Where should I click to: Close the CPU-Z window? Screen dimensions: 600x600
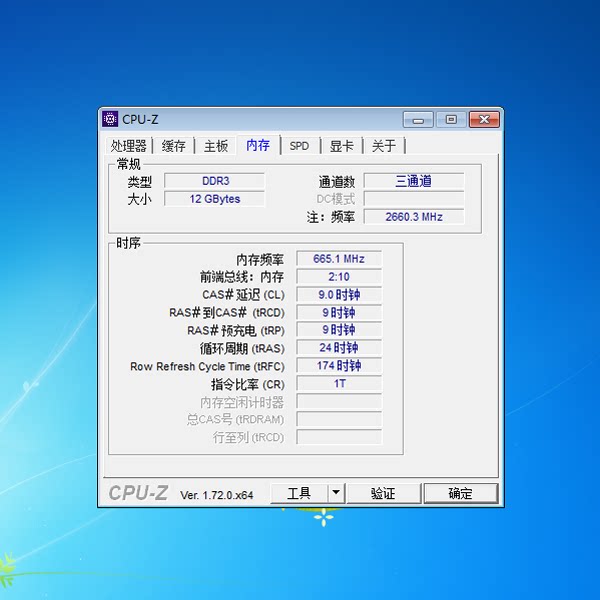[484, 120]
